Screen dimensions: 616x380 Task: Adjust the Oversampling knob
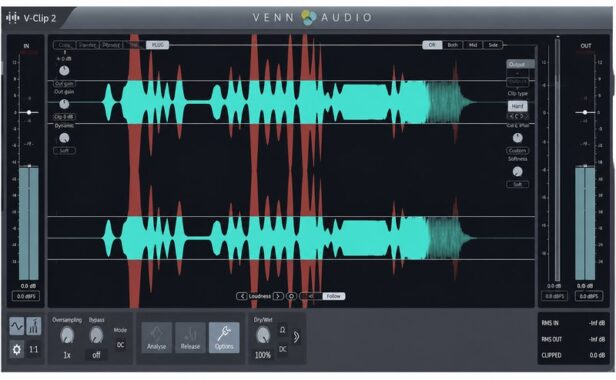pos(67,336)
